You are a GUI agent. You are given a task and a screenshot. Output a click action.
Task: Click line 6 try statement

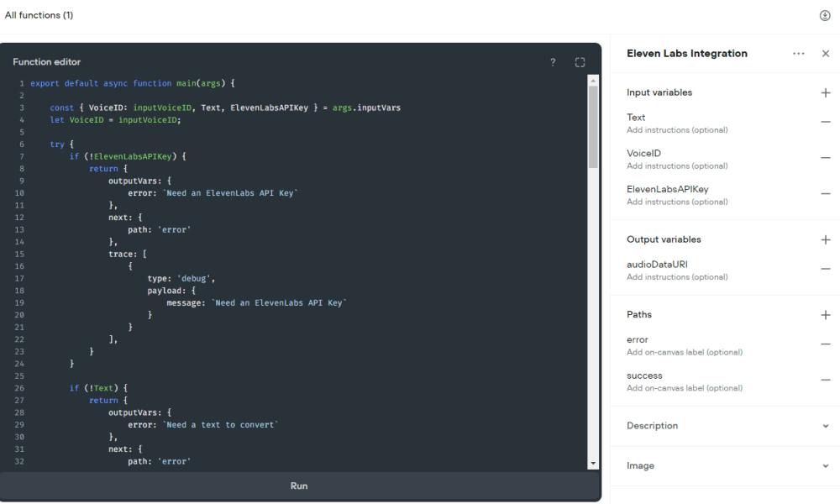[x=61, y=144]
